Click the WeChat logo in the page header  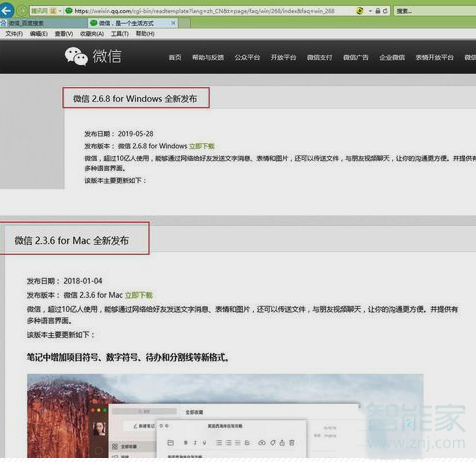(93, 56)
